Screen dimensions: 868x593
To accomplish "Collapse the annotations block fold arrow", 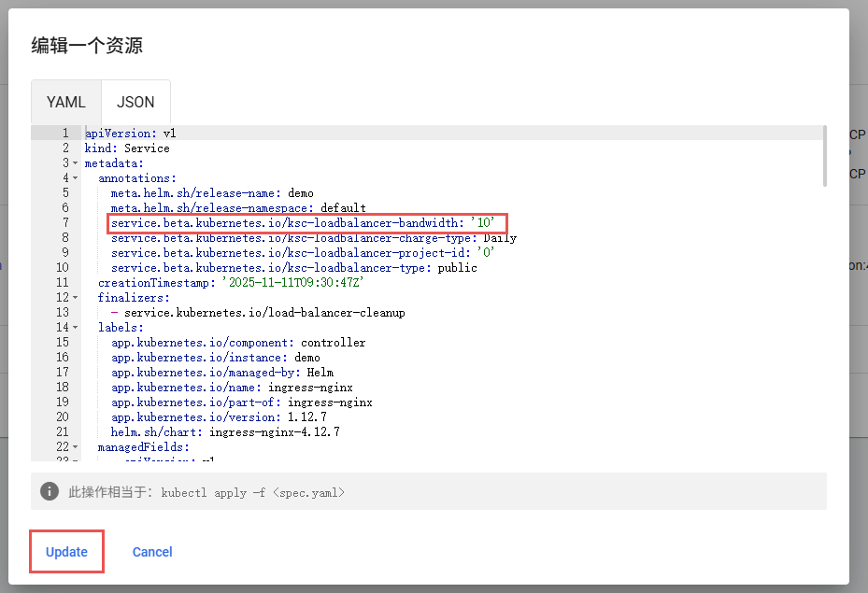I will pos(75,178).
